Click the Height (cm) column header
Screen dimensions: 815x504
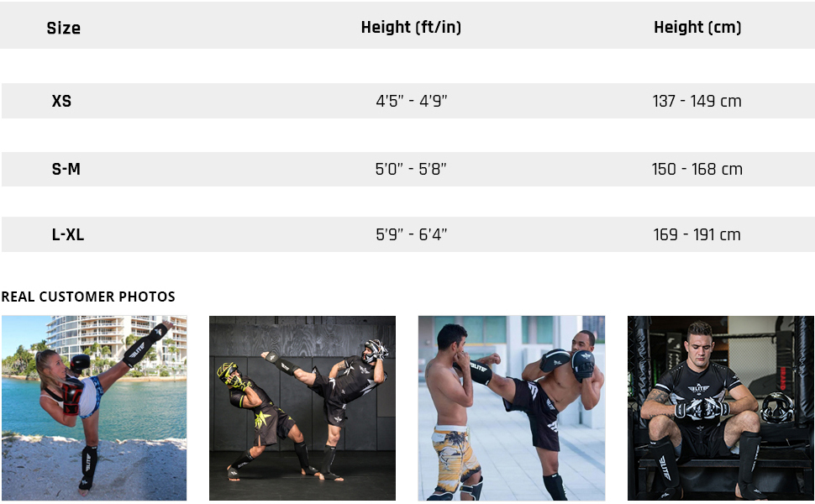click(x=697, y=27)
